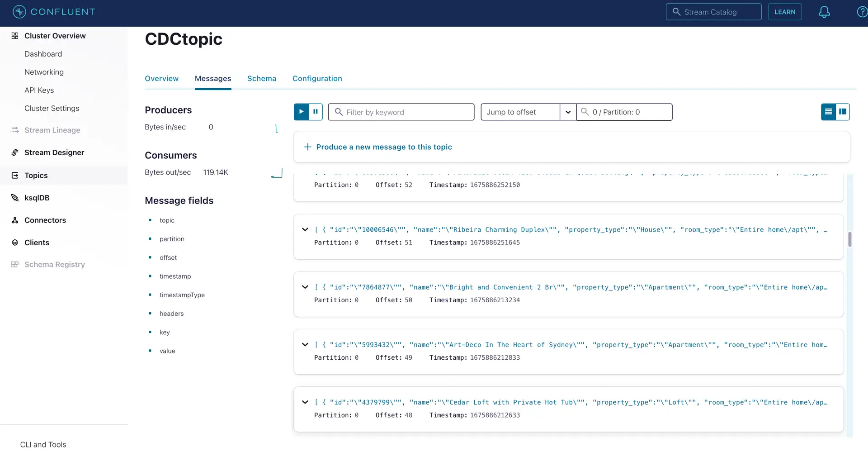This screenshot has width=868, height=452.
Task: Open the Configuration tab
Action: [x=317, y=78]
